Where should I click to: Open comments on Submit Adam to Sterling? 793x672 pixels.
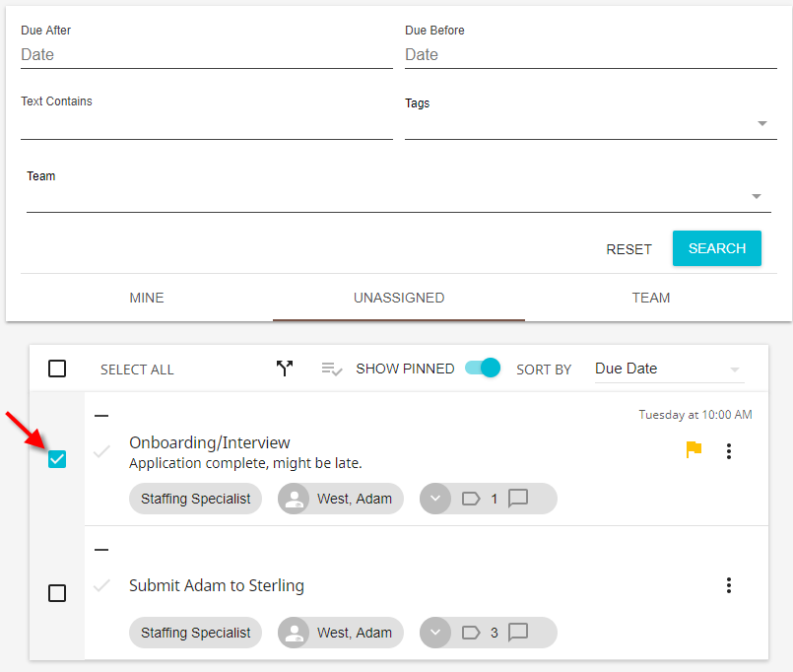point(518,633)
